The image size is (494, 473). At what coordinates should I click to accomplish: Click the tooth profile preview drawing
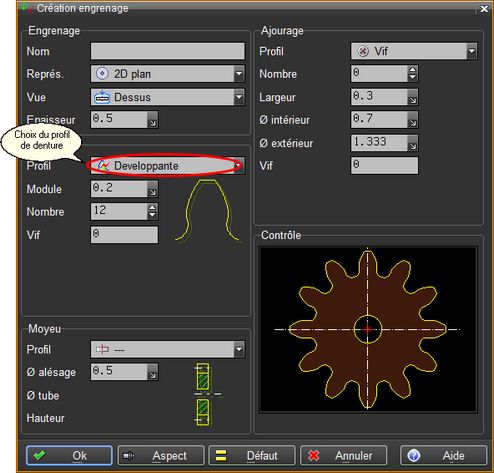pyautogui.click(x=208, y=210)
